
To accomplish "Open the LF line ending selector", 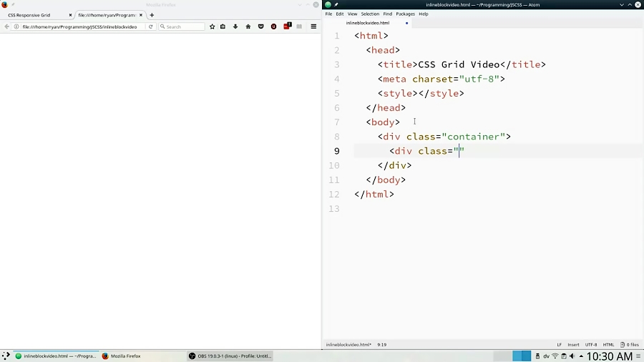I will point(560,345).
